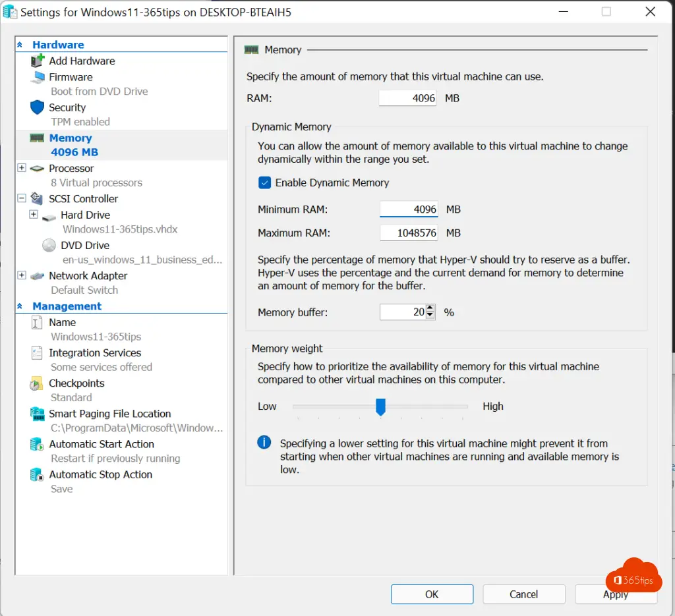Click the Memory buffer percentage field

(x=403, y=312)
